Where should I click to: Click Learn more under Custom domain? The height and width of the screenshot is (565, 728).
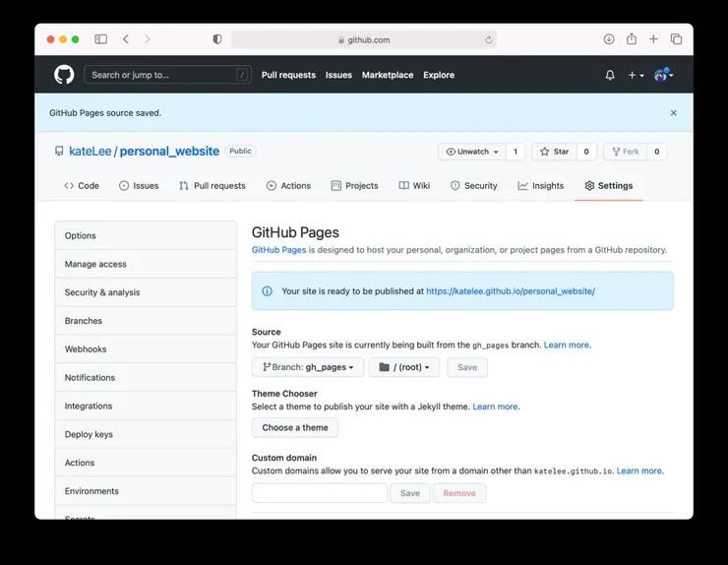(638, 471)
